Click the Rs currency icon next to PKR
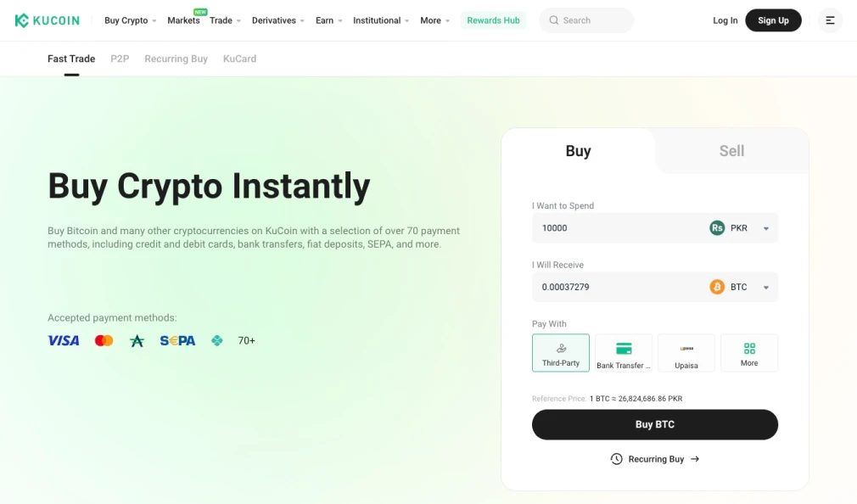Image resolution: width=857 pixels, height=504 pixels. point(715,227)
